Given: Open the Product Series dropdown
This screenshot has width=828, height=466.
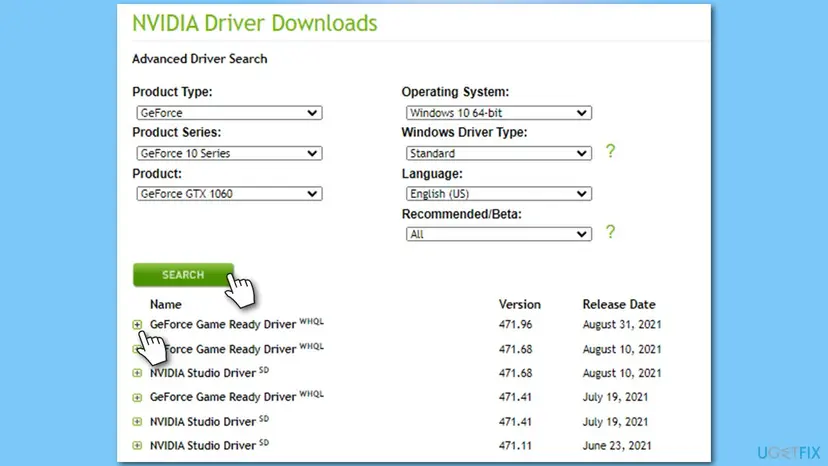Looking at the screenshot, I should click(229, 153).
